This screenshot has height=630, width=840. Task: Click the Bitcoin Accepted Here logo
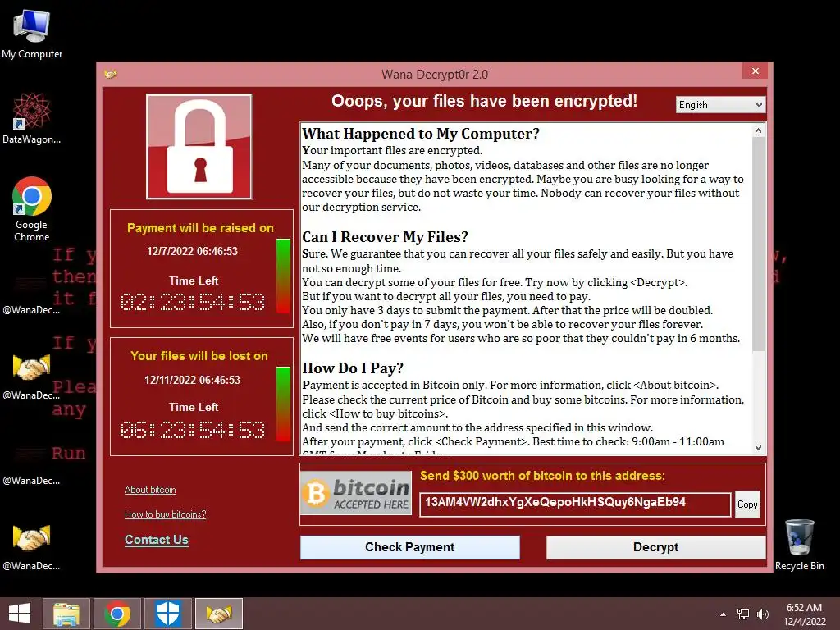tap(356, 493)
